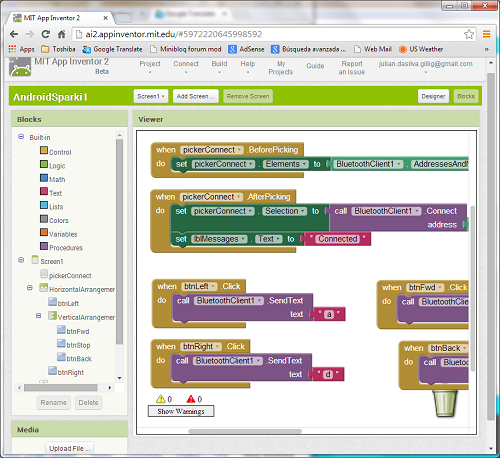The image size is (500, 458).
Task: Click Rename button
Action: tap(53, 403)
